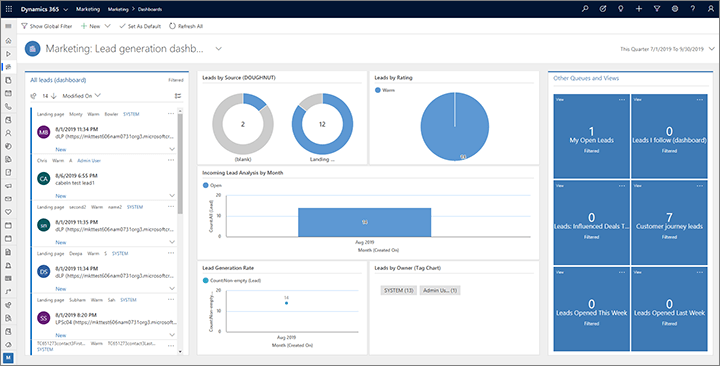Open more options on Monty Bowler card
The image size is (720, 366).
[171, 113]
